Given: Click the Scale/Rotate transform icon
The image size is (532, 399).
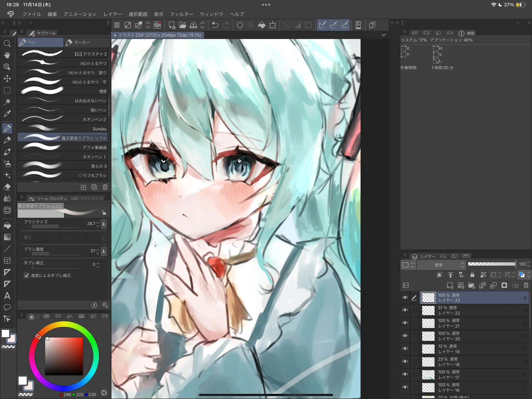Looking at the screenshot, I should pos(272,25).
